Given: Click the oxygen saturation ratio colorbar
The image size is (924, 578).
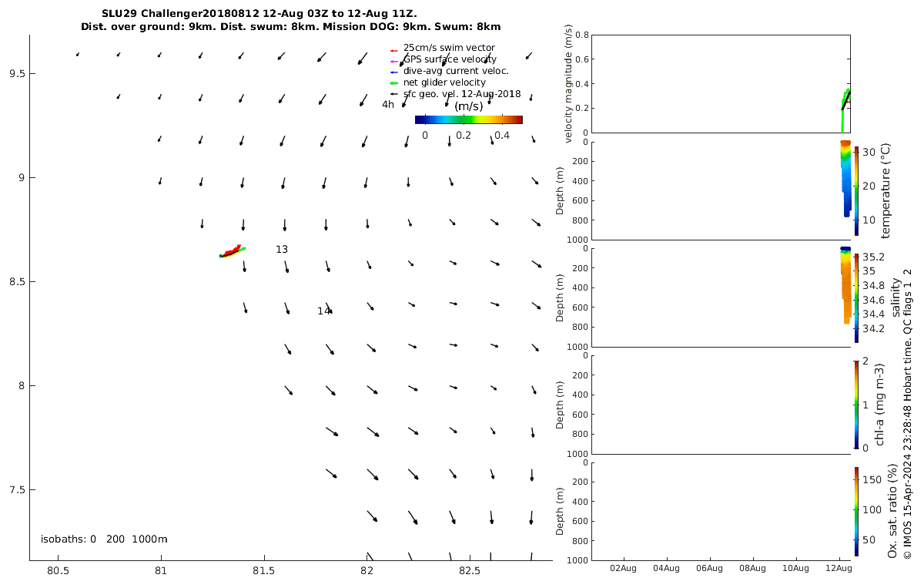Looking at the screenshot, I should [856, 511].
